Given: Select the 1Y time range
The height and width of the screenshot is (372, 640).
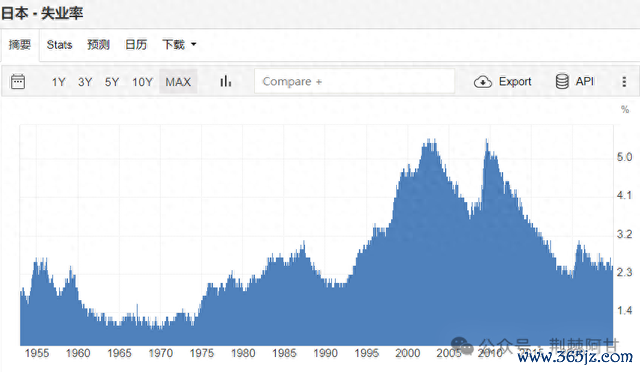Looking at the screenshot, I should (58, 82).
